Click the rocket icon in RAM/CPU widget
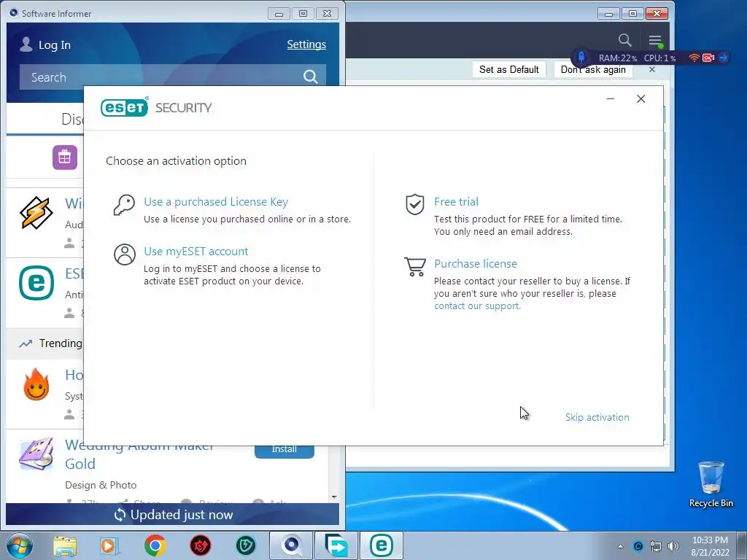 pos(581,58)
